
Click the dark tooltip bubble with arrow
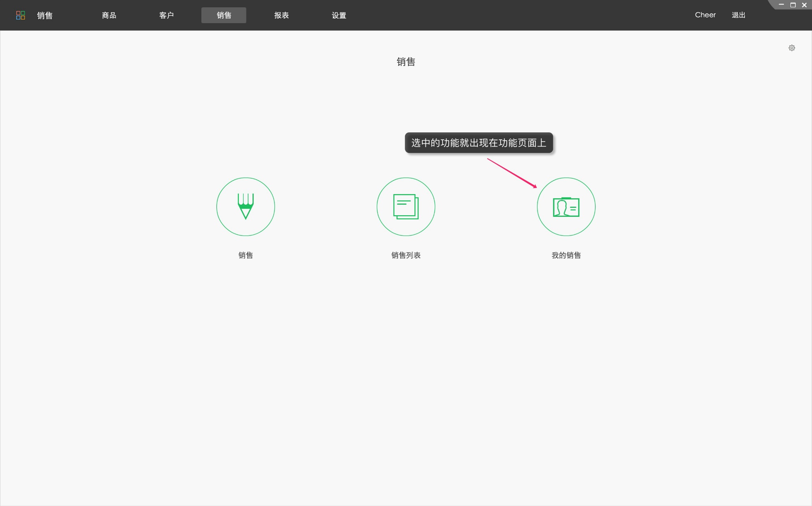tap(479, 143)
